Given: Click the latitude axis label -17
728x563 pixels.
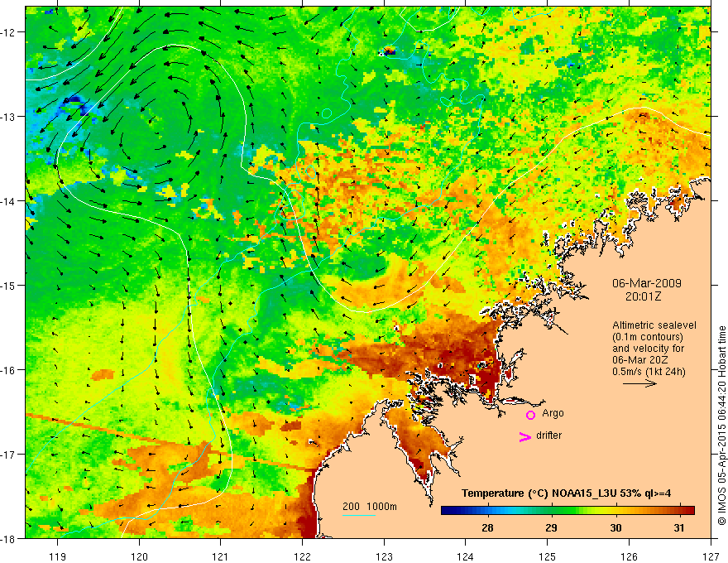Looking at the screenshot, I should click(x=9, y=455).
